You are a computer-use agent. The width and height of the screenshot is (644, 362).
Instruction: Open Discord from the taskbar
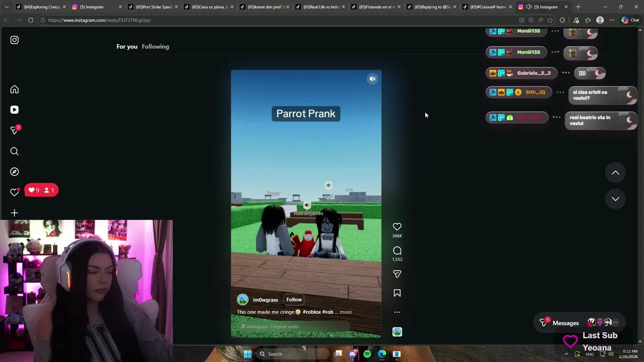pyautogui.click(x=353, y=354)
